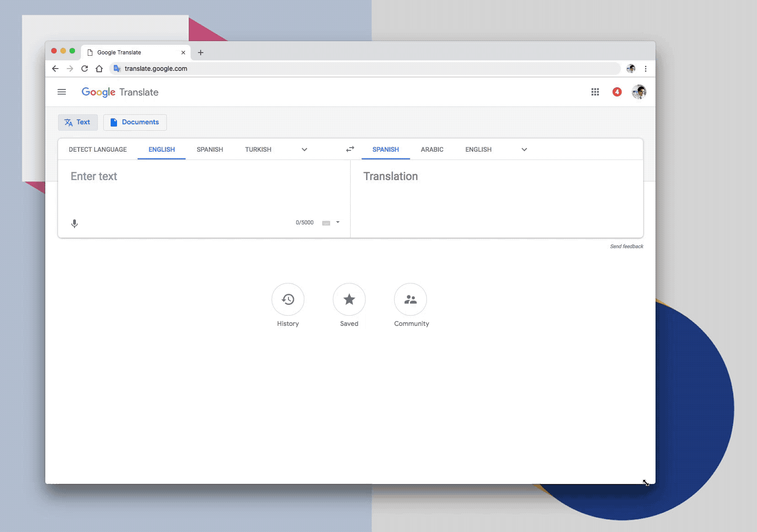This screenshot has height=532, width=757.
Task: Select Turkish as source language
Action: 258,149
